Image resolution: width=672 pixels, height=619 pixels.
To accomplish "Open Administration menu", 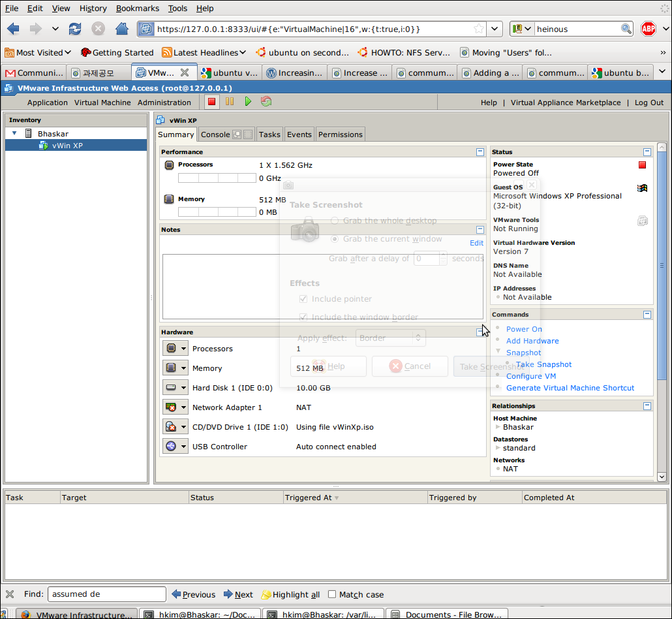I will (164, 103).
